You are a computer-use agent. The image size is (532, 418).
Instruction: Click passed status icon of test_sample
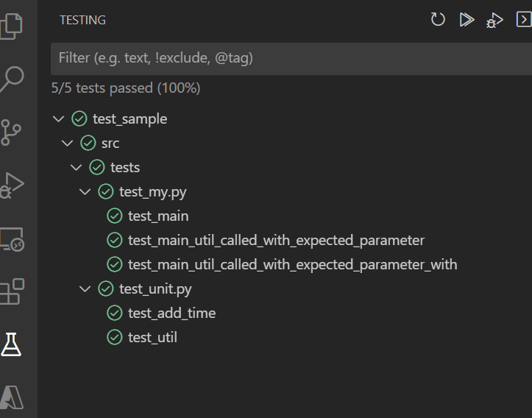click(79, 118)
